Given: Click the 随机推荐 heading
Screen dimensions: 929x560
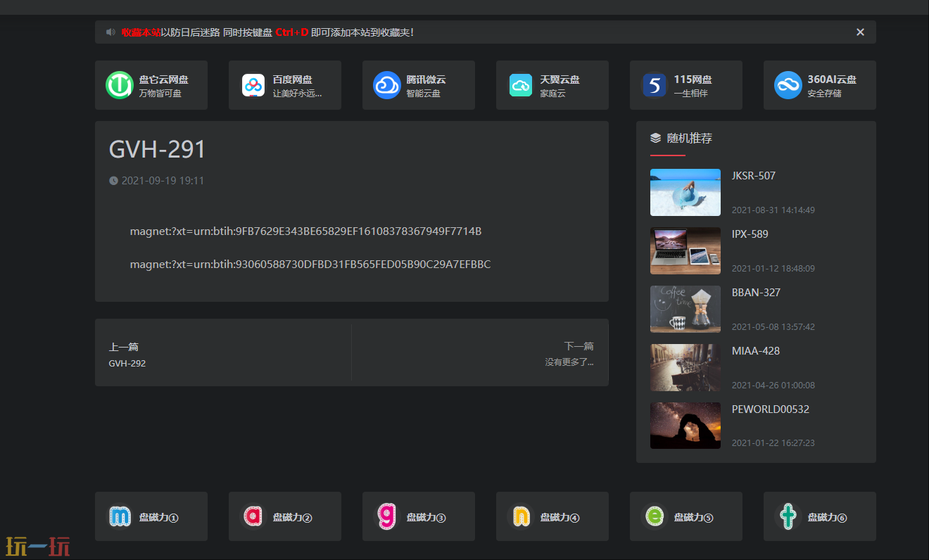Looking at the screenshot, I should click(690, 139).
